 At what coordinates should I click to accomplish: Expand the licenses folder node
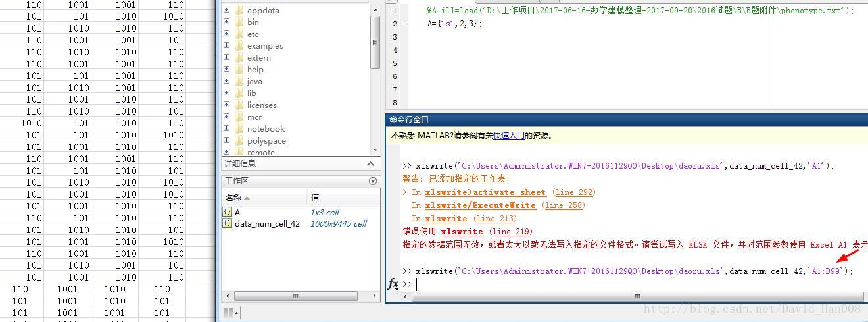click(227, 105)
